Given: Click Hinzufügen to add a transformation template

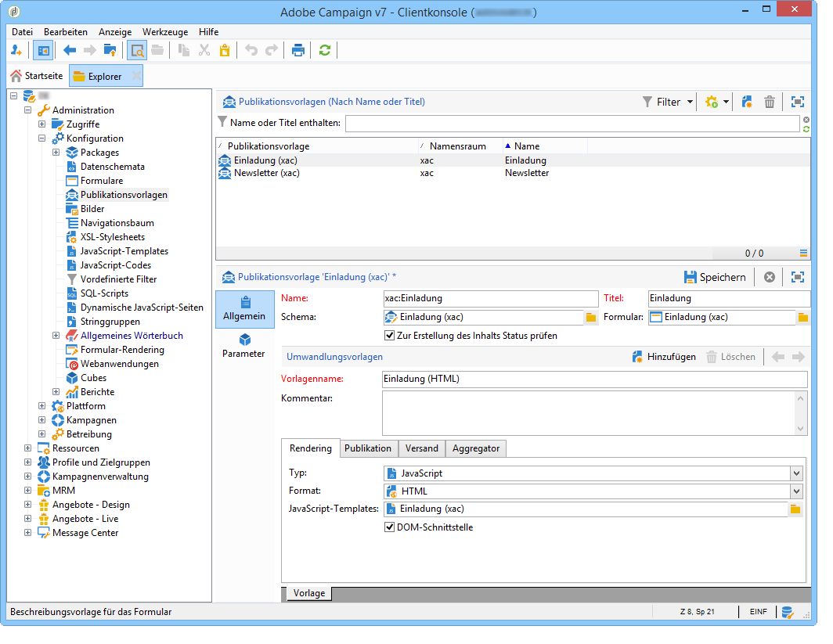Looking at the screenshot, I should point(664,357).
